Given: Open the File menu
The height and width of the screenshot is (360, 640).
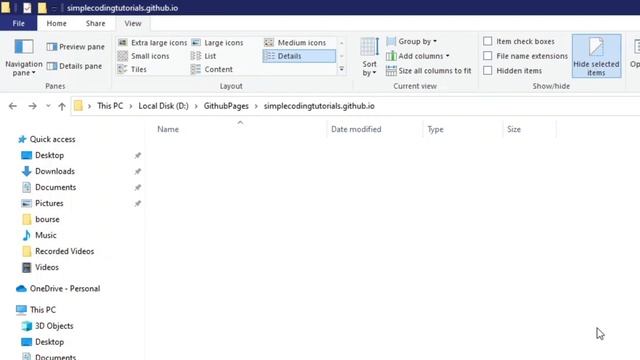Looking at the screenshot, I should pos(18,23).
